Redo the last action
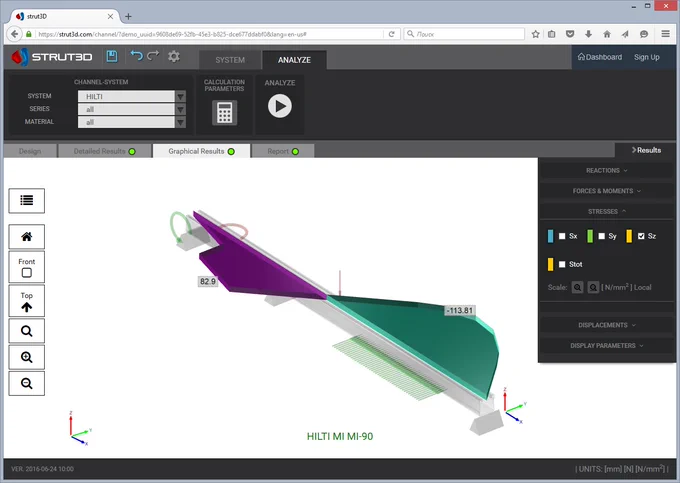This screenshot has width=680, height=483. [x=153, y=56]
